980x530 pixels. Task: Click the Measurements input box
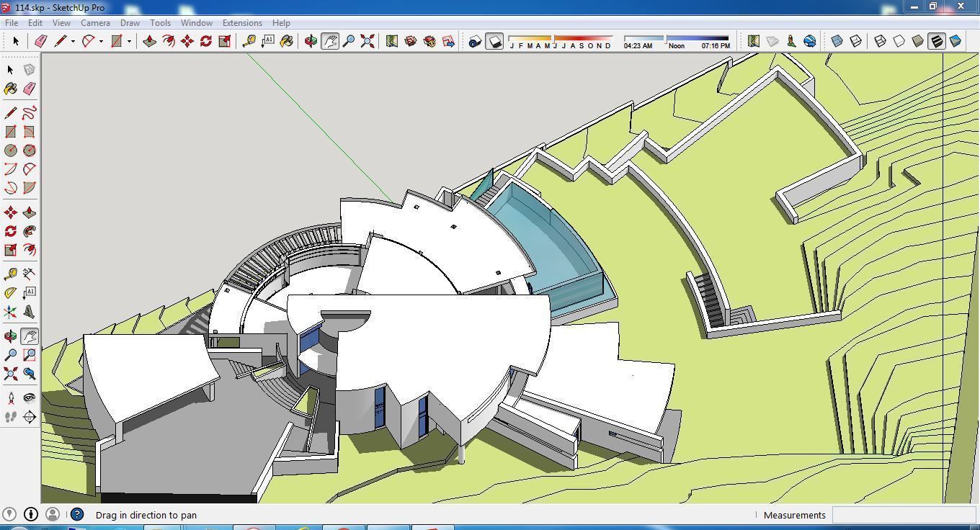(904, 514)
